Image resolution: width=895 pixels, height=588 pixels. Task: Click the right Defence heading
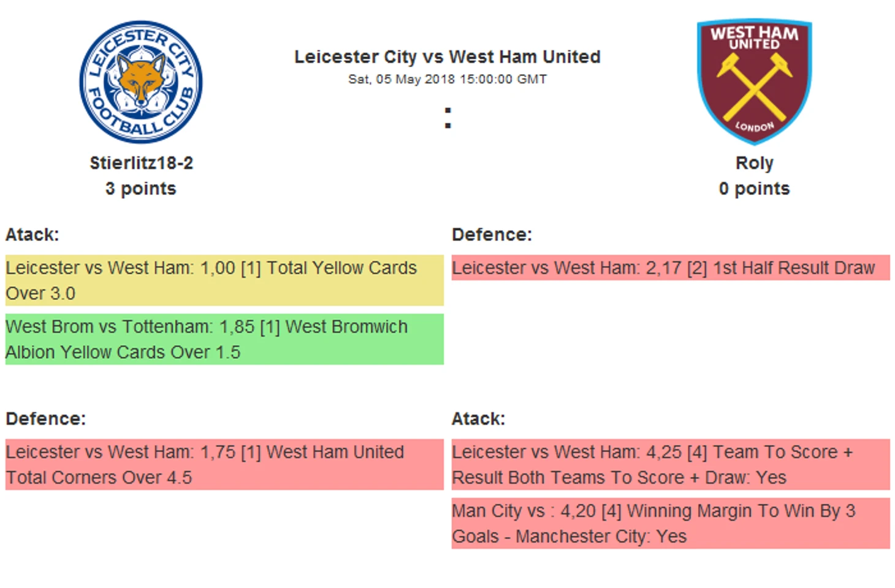pyautogui.click(x=492, y=235)
